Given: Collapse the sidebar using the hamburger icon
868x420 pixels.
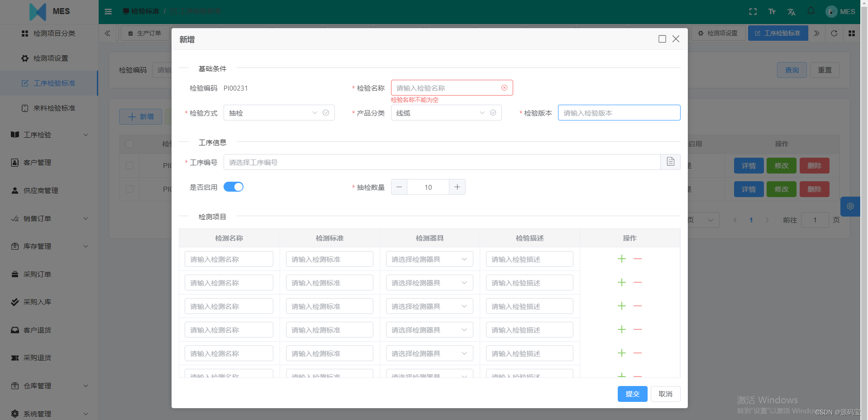Looking at the screenshot, I should 108,11.
